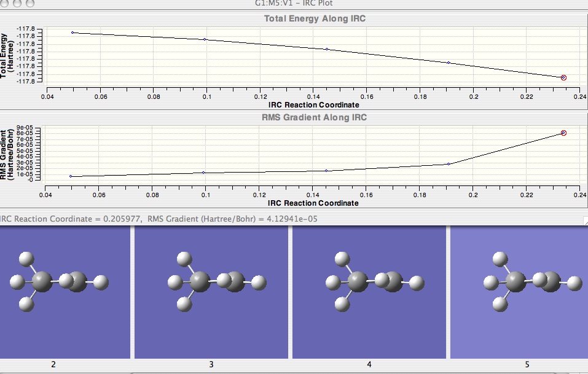Click the IRC Reaction Coordinate label under energy plot
This screenshot has width=588, height=374.
(x=313, y=105)
